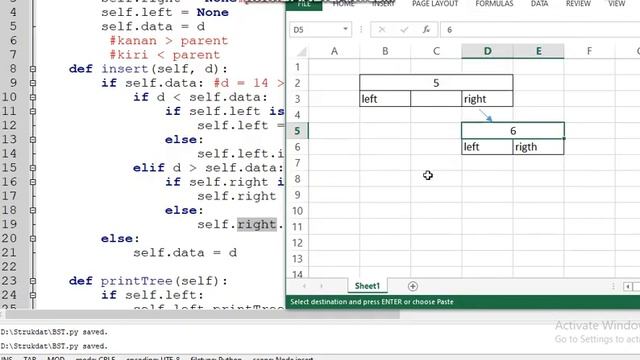The height and width of the screenshot is (360, 640).
Task: Open the PAGE LAYOUT ribbon tab
Action: pos(435,4)
